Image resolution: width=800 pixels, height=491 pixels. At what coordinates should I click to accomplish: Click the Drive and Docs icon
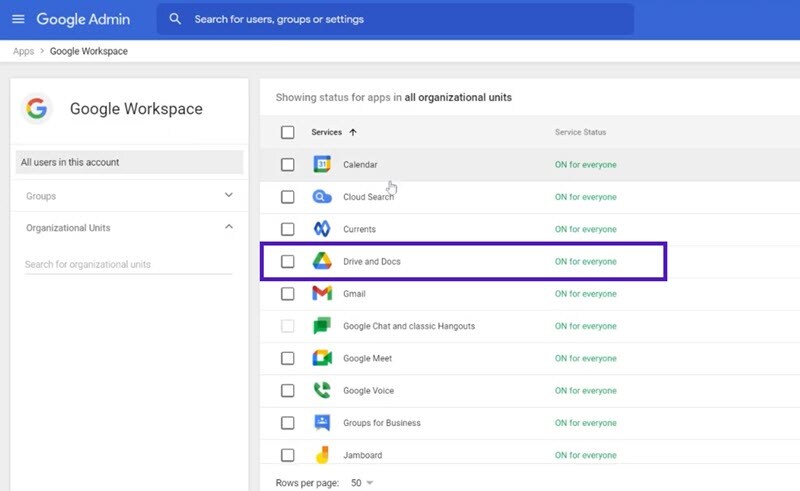tap(322, 261)
